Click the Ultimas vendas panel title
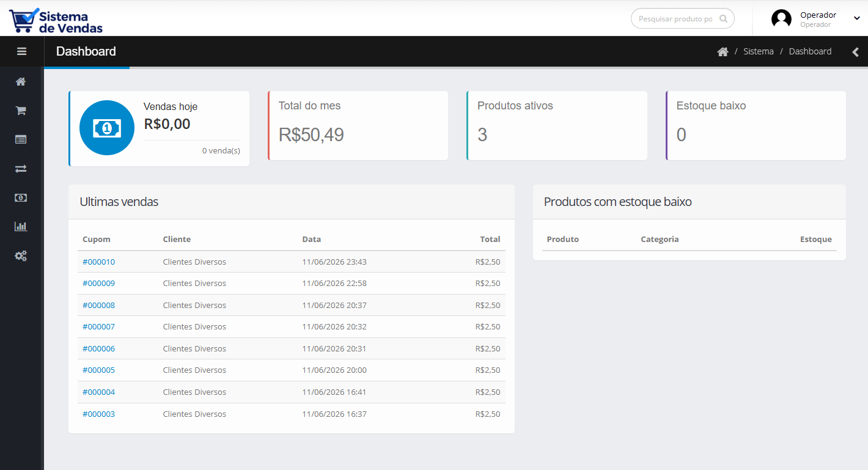868x470 pixels. click(119, 202)
